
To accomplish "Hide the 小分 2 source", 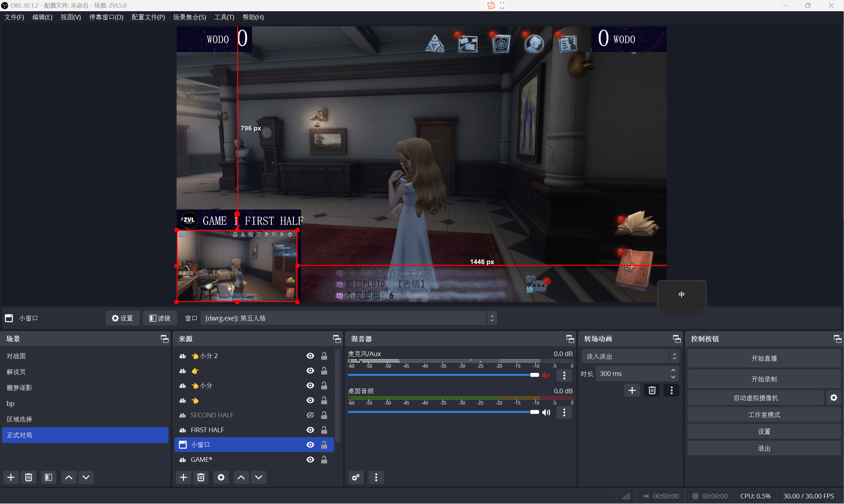I will [x=310, y=355].
